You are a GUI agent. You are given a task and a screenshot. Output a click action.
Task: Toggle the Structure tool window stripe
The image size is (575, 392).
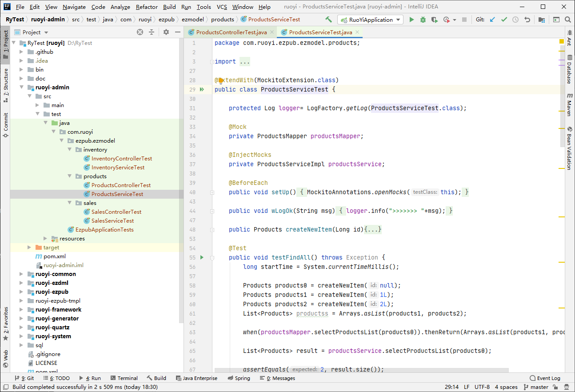click(x=5, y=84)
